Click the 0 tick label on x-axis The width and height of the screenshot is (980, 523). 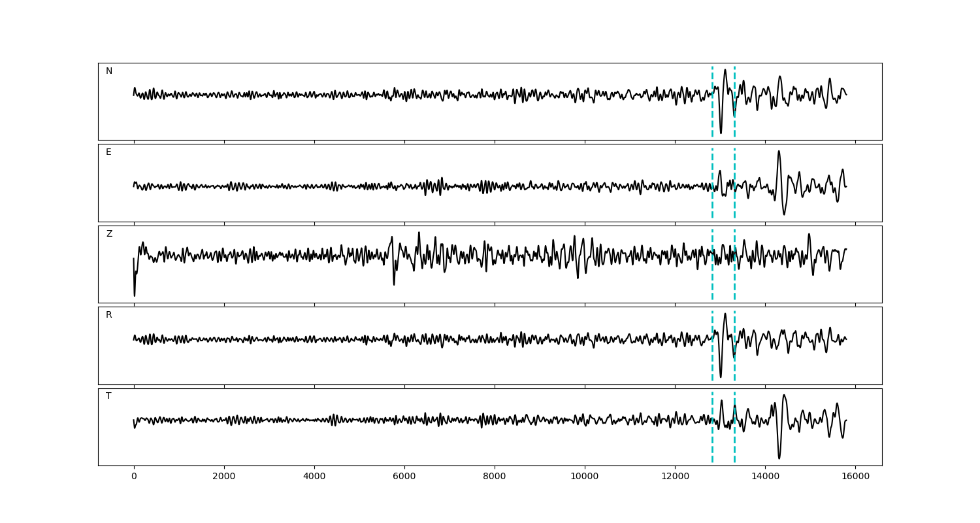click(134, 477)
